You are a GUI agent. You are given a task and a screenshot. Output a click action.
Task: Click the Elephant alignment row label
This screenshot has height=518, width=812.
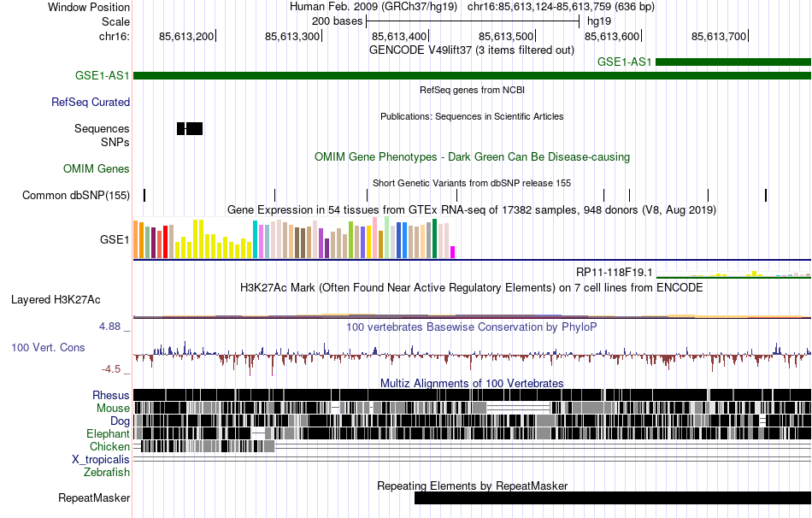(108, 434)
